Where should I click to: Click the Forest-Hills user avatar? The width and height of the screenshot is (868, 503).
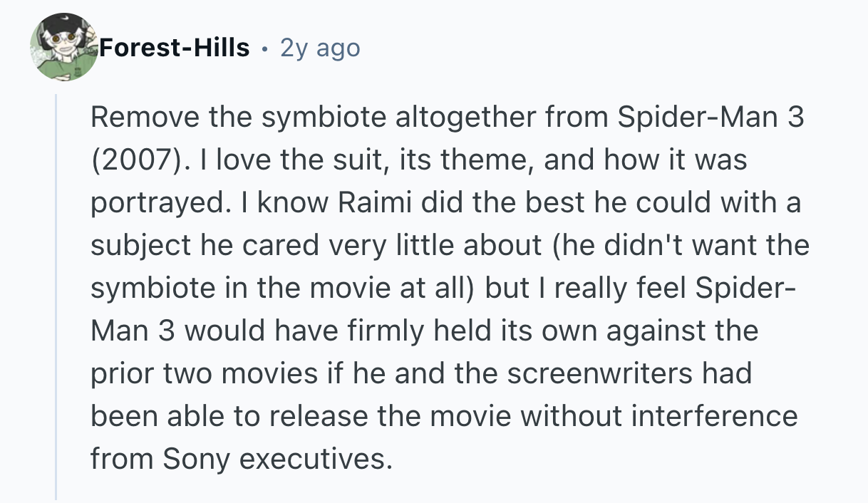[x=63, y=47]
